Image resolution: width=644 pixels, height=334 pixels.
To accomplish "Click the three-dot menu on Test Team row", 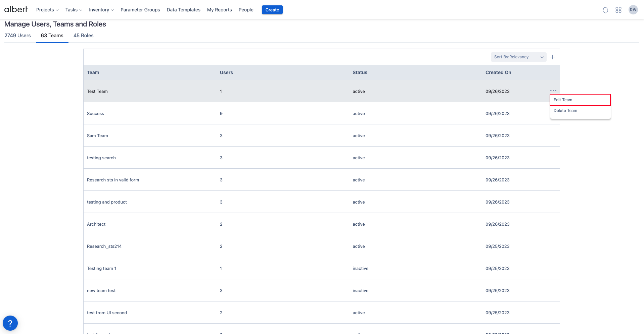I will coord(553,91).
